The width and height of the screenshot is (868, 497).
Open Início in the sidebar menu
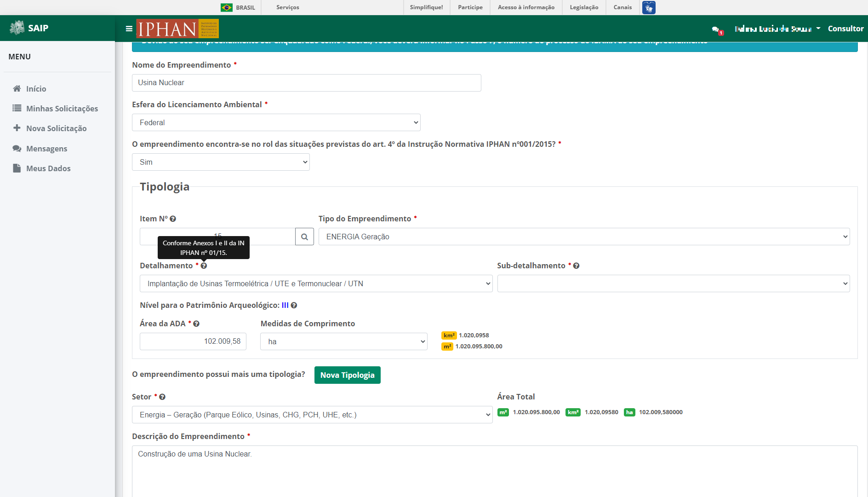[36, 89]
